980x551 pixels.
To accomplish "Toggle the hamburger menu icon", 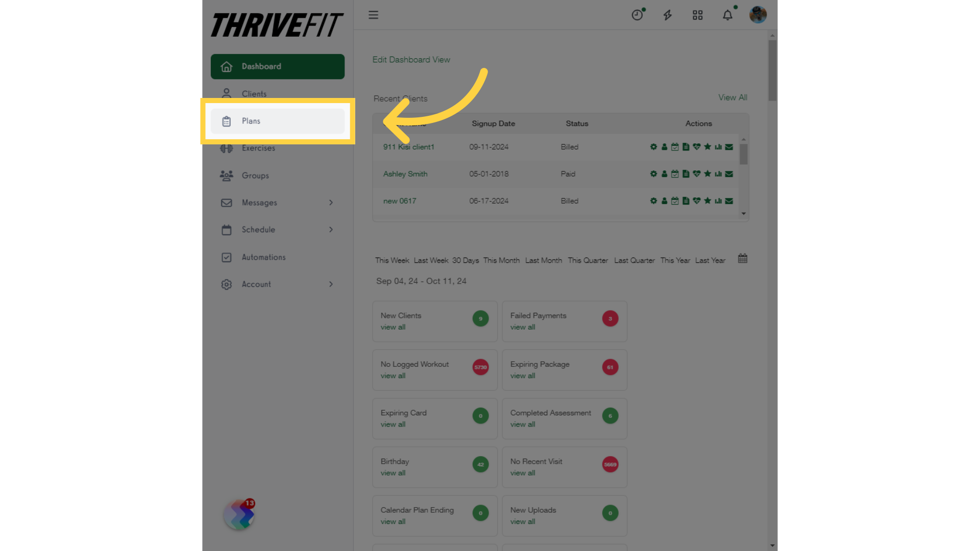I will [374, 15].
